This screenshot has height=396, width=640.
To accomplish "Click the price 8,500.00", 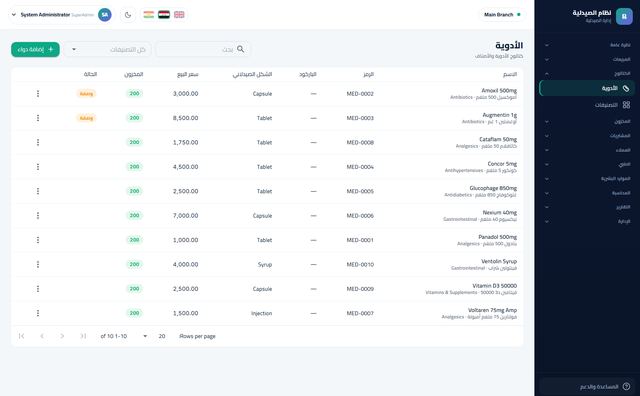I will click(x=185, y=118).
